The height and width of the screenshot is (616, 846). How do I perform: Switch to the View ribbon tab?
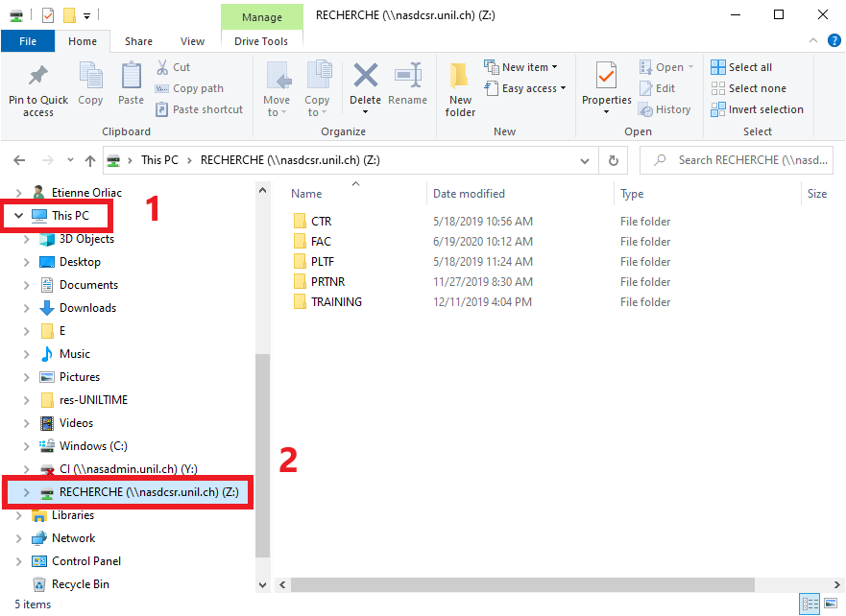click(x=192, y=41)
